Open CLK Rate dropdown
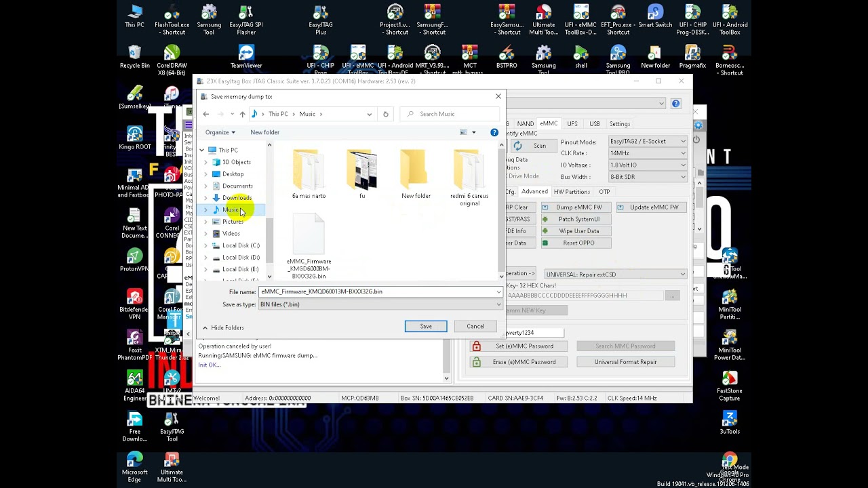The height and width of the screenshot is (488, 868). (647, 153)
